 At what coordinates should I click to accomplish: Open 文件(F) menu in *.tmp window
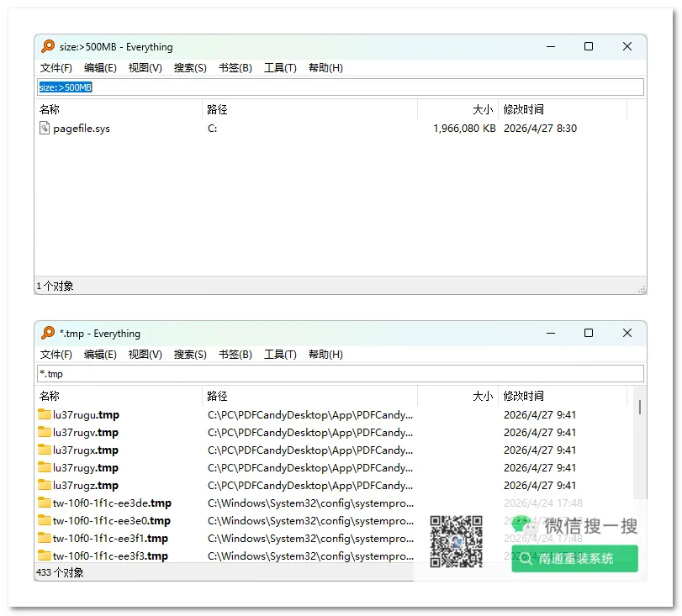[56, 355]
